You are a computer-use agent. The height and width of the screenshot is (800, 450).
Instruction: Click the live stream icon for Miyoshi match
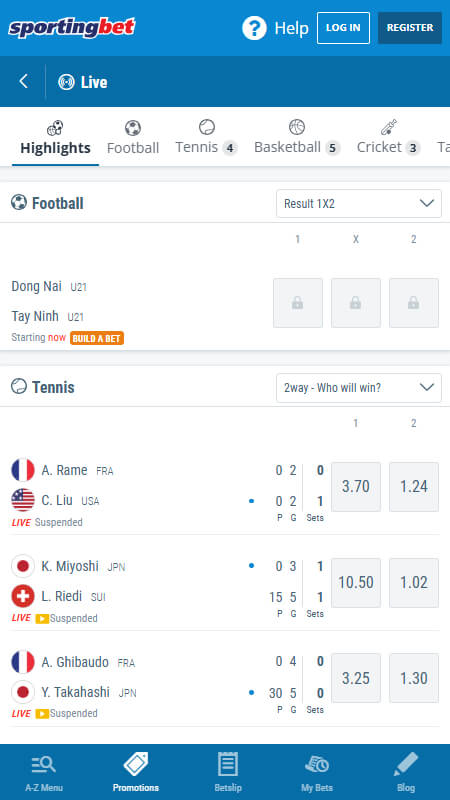pos(42,618)
